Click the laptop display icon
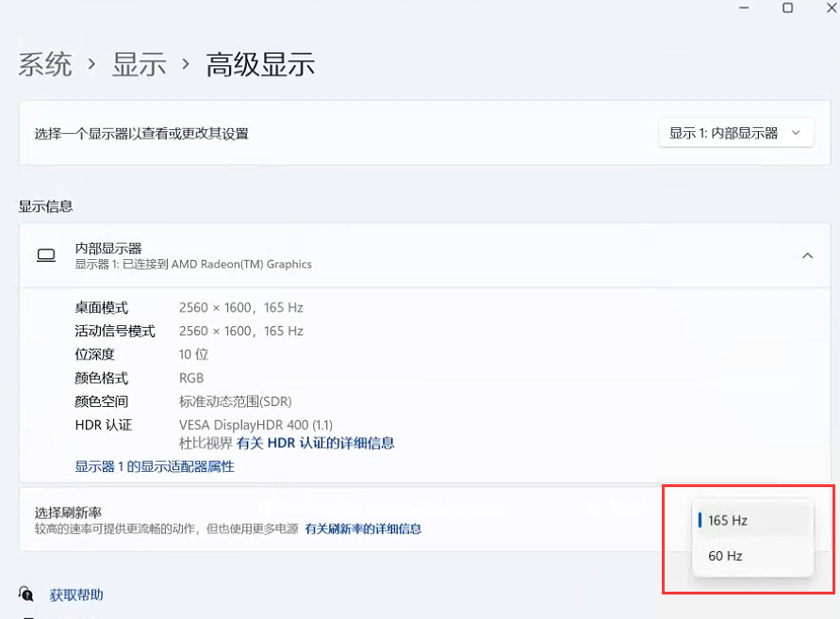840x619 pixels. (x=46, y=255)
